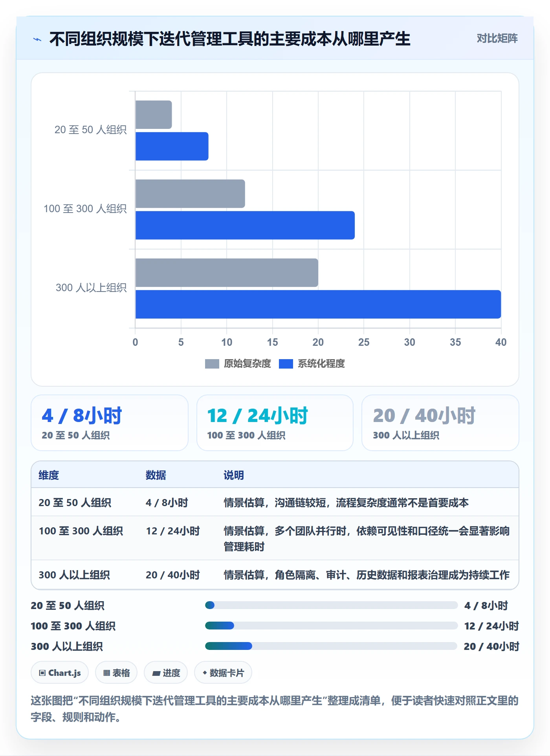
Task: Click the gray bar for 100 至 300 人组织
Action: pyautogui.click(x=190, y=194)
